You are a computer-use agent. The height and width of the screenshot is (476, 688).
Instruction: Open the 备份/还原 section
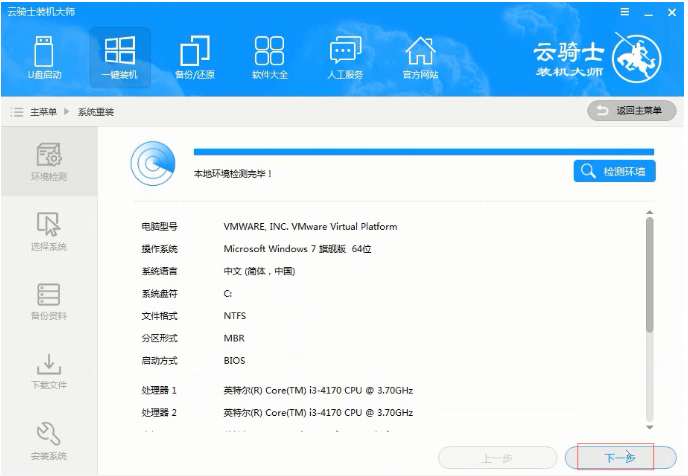click(x=195, y=58)
